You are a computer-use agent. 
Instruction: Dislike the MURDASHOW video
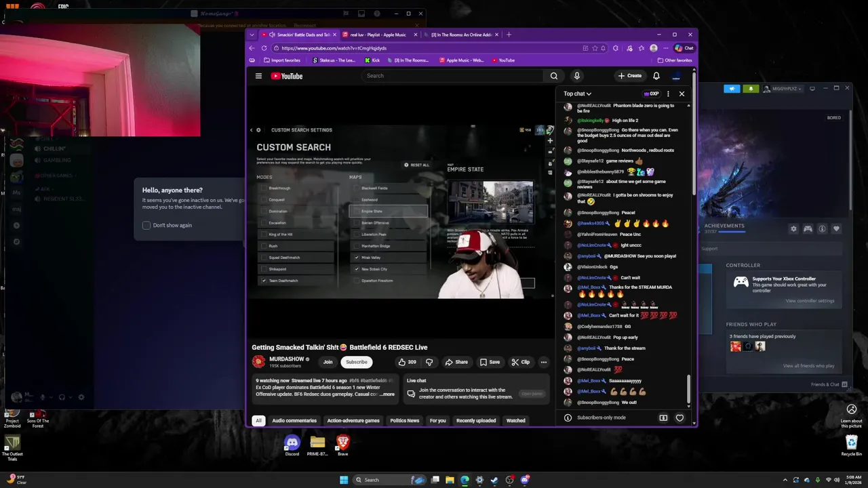tap(429, 362)
